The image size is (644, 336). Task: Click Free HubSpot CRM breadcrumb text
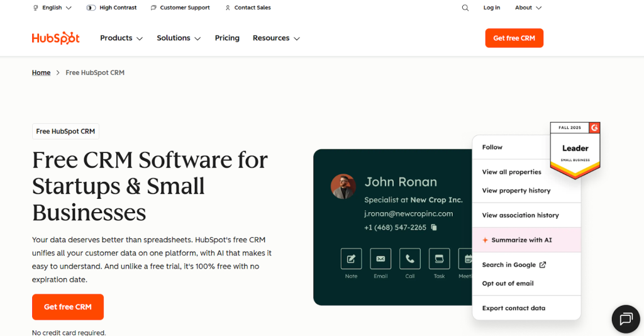click(95, 73)
